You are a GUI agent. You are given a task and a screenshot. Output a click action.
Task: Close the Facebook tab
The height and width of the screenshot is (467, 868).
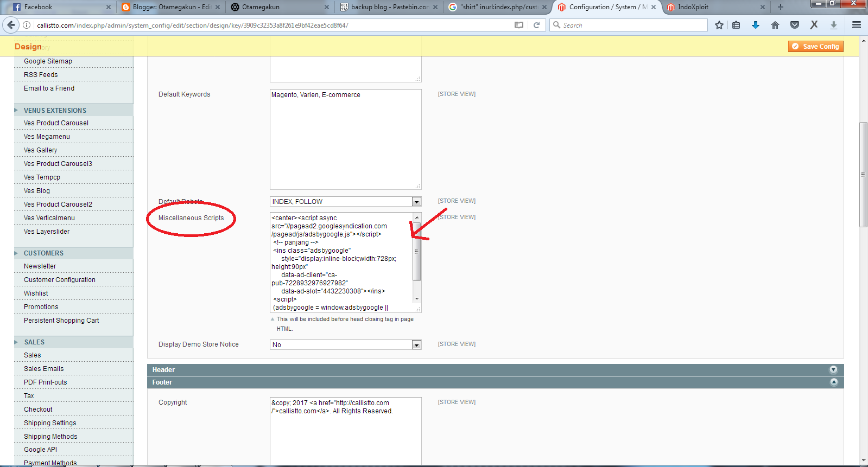pyautogui.click(x=108, y=7)
